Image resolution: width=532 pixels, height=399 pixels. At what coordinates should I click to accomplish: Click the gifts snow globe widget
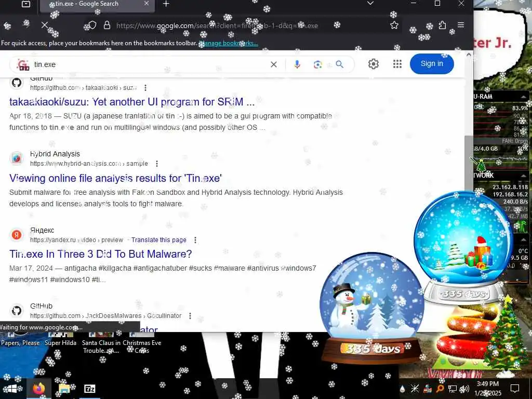point(463,247)
